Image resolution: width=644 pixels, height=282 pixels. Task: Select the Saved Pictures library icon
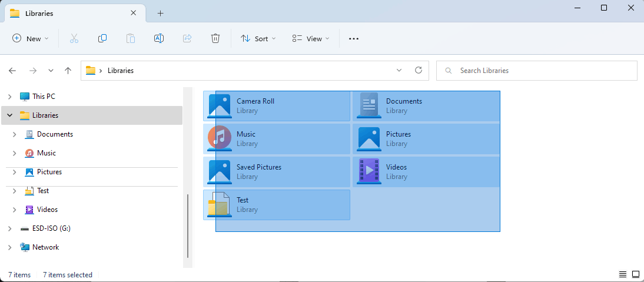pos(220,171)
